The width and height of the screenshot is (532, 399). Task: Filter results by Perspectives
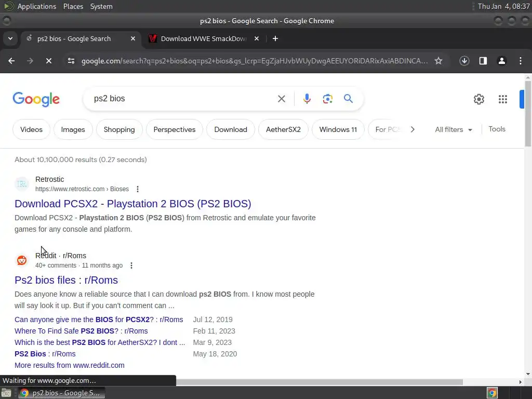tap(175, 129)
